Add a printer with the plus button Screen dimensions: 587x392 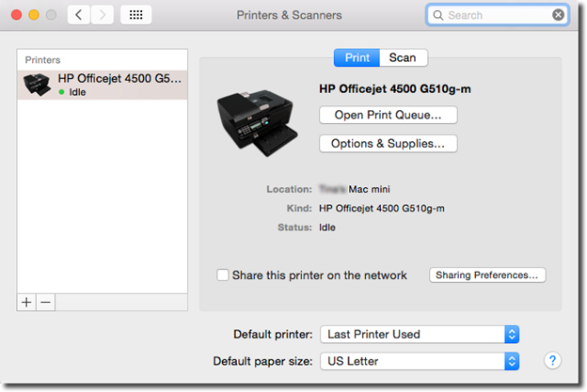click(26, 303)
